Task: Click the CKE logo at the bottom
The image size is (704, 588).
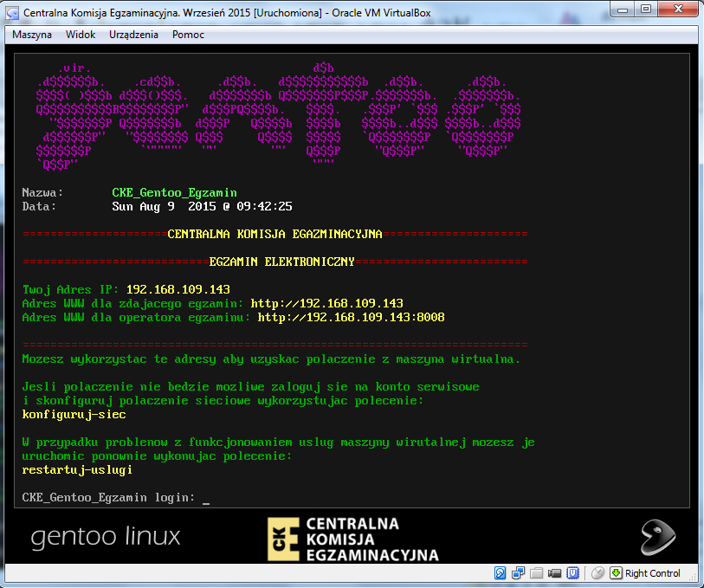Action: click(x=353, y=539)
